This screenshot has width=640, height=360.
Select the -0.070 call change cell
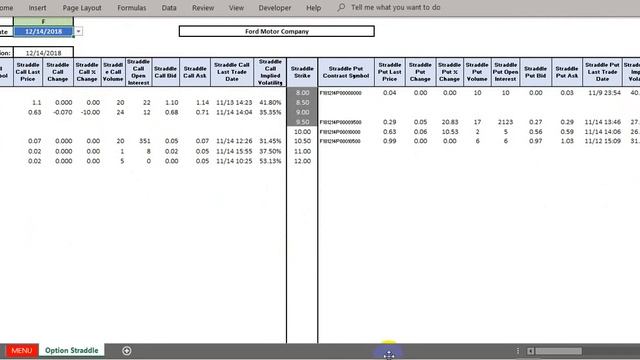58,112
